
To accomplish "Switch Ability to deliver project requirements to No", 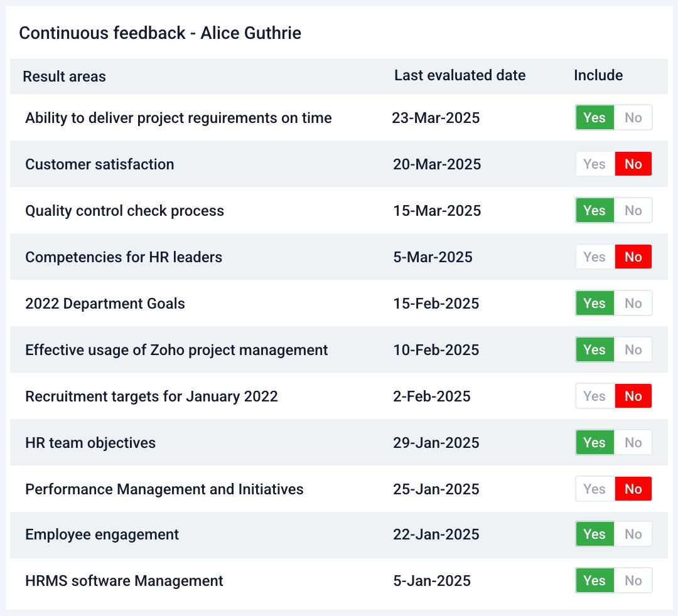I will tap(633, 118).
